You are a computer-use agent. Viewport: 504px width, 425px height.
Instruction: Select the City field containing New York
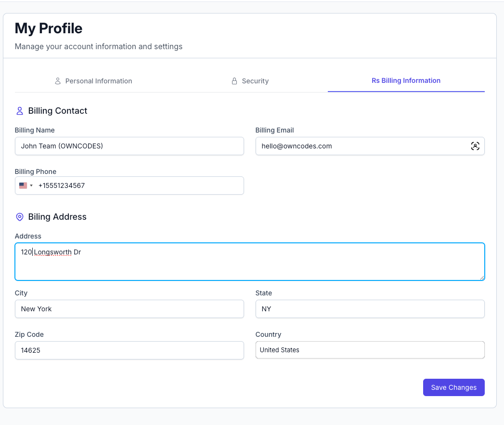point(129,309)
